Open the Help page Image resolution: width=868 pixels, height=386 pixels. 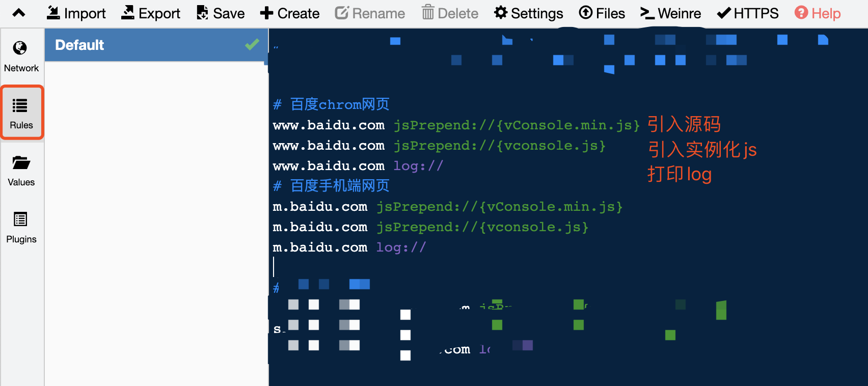(818, 13)
